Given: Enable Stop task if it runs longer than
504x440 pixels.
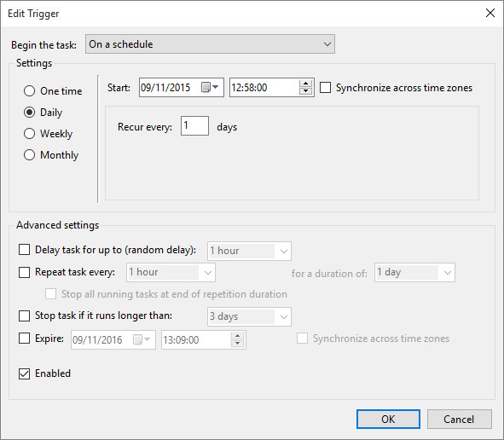Looking at the screenshot, I should pos(25,316).
